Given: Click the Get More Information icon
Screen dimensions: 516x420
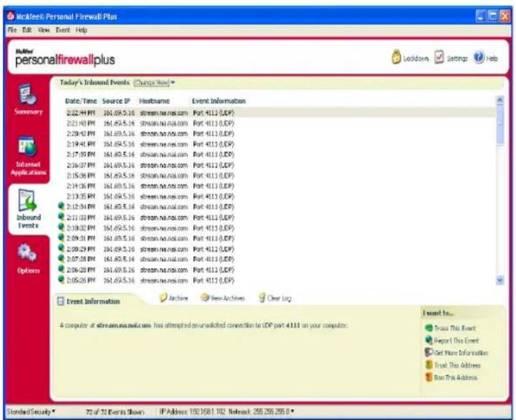Looking at the screenshot, I should (429, 352).
